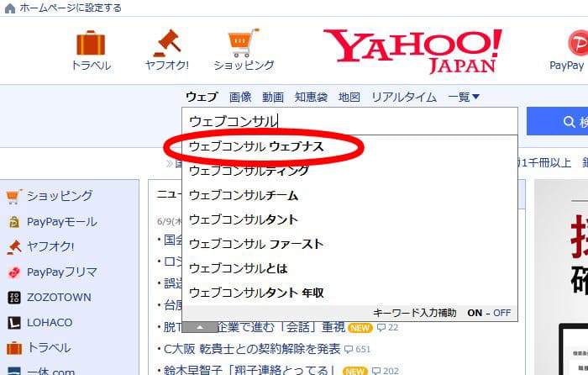
Task: Choose suggestion ウェブコンサルタント 年収
Action: click(x=350, y=293)
